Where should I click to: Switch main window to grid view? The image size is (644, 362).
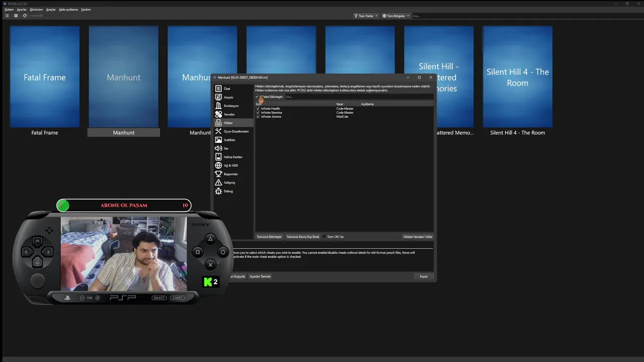click(16, 16)
